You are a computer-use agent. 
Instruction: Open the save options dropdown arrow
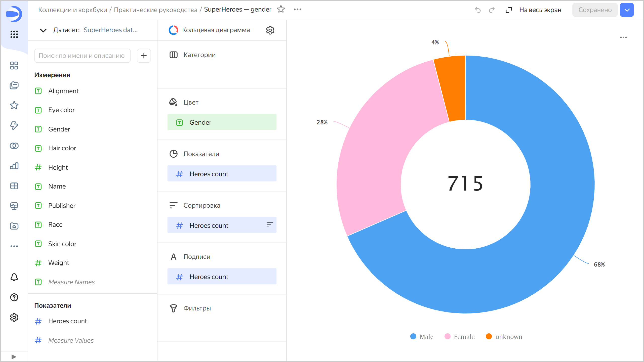[627, 10]
